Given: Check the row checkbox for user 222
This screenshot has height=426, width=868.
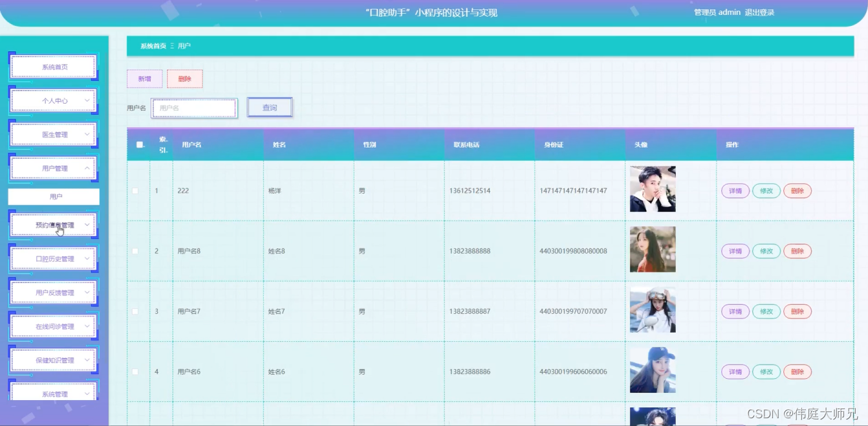Looking at the screenshot, I should click(x=135, y=191).
